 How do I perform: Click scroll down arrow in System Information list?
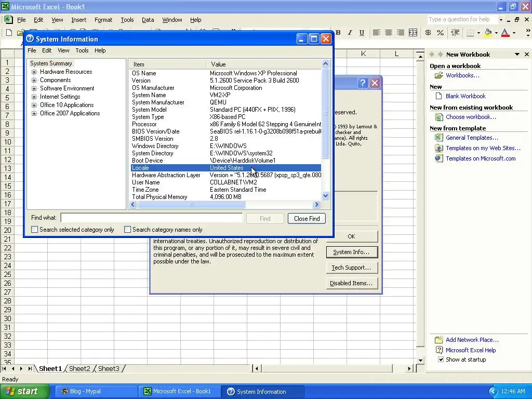(325, 195)
